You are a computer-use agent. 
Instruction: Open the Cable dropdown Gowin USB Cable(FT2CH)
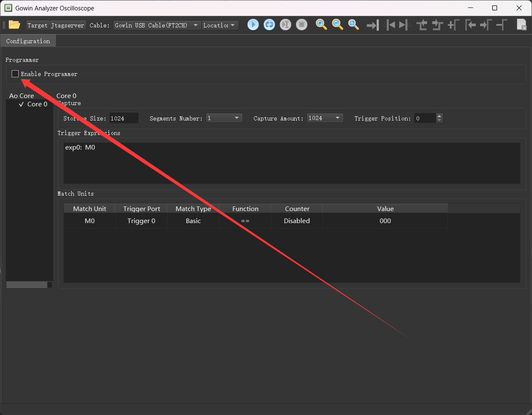157,25
